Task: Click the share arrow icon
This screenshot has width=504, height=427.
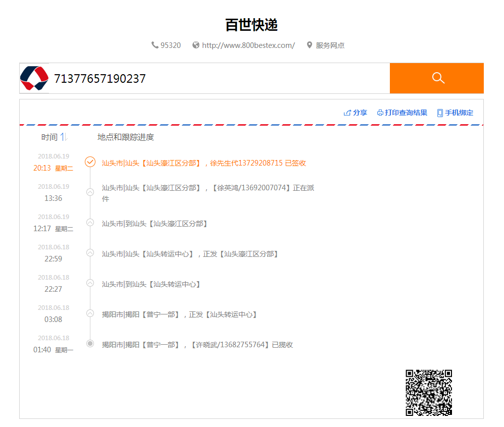Action: pos(347,113)
